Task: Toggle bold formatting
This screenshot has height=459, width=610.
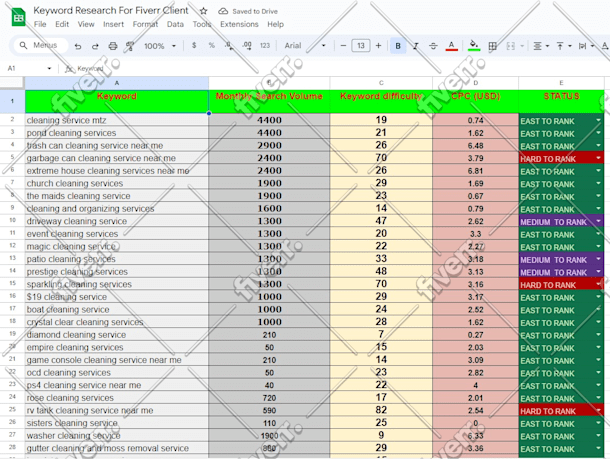Action: click(x=398, y=46)
